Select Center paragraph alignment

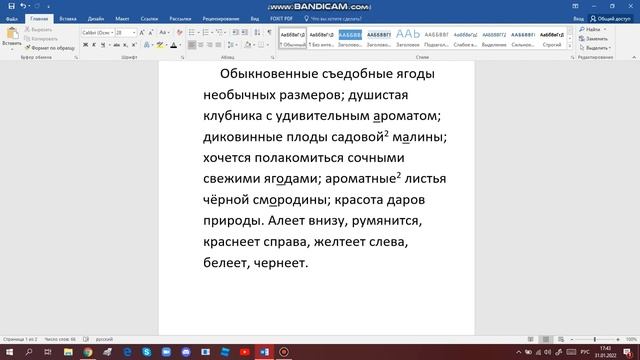click(200, 45)
